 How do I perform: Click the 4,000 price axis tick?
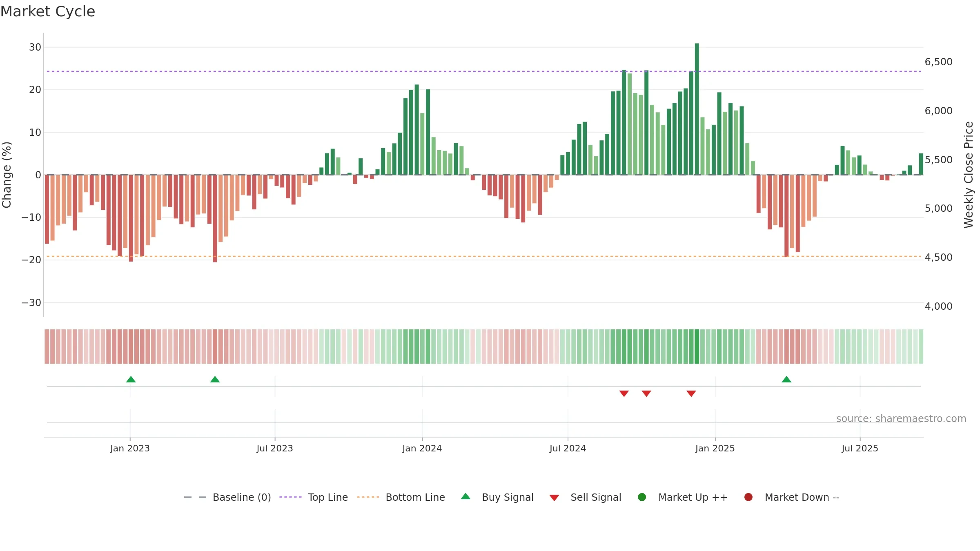click(938, 307)
